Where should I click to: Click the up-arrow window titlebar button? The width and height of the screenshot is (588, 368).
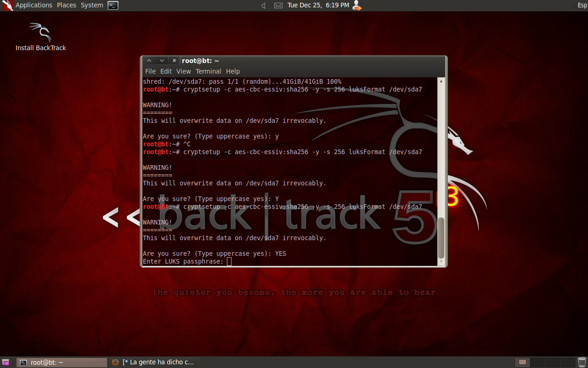click(x=149, y=61)
